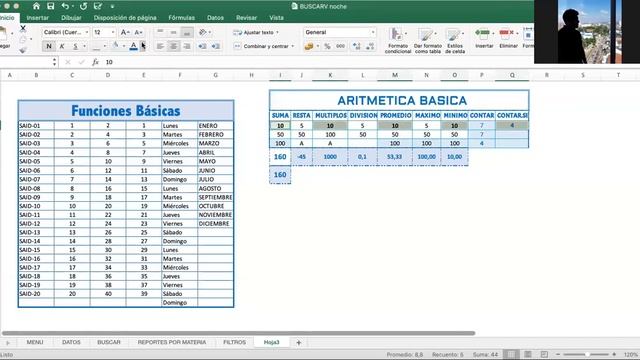The image size is (640, 360).
Task: Click the Insertar cells button
Action: [x=484, y=39]
